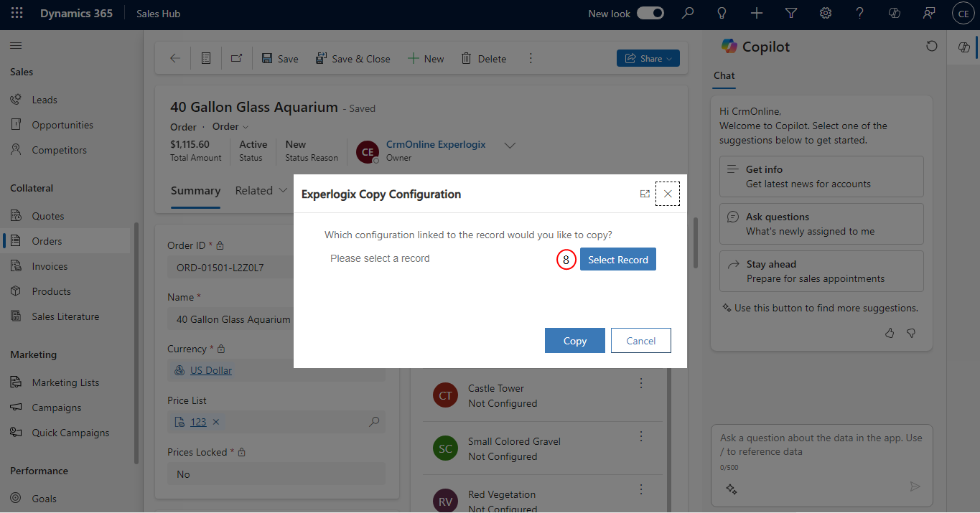Screen dimensions: 980x513
Task: Give thumbs up to Copilot suggestions
Action: click(x=890, y=333)
